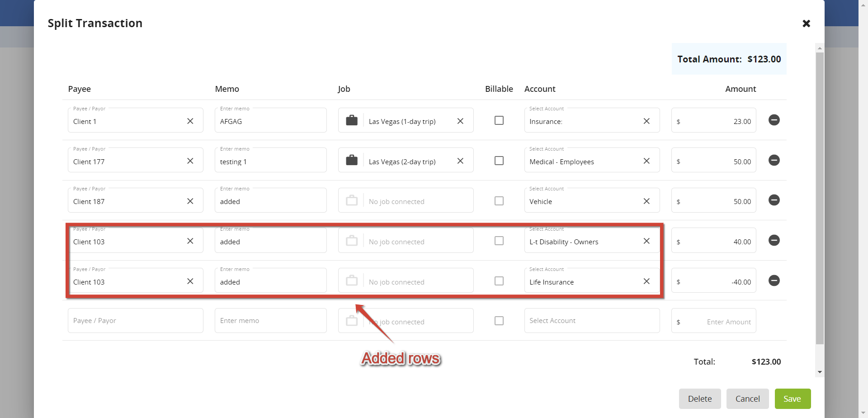Remove the Medical - Employees row via minus icon
This screenshot has height=418, width=868.
774,160
